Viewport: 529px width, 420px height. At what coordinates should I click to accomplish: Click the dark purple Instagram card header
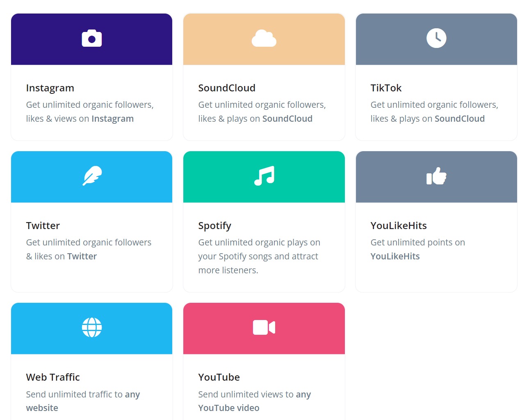pyautogui.click(x=92, y=39)
